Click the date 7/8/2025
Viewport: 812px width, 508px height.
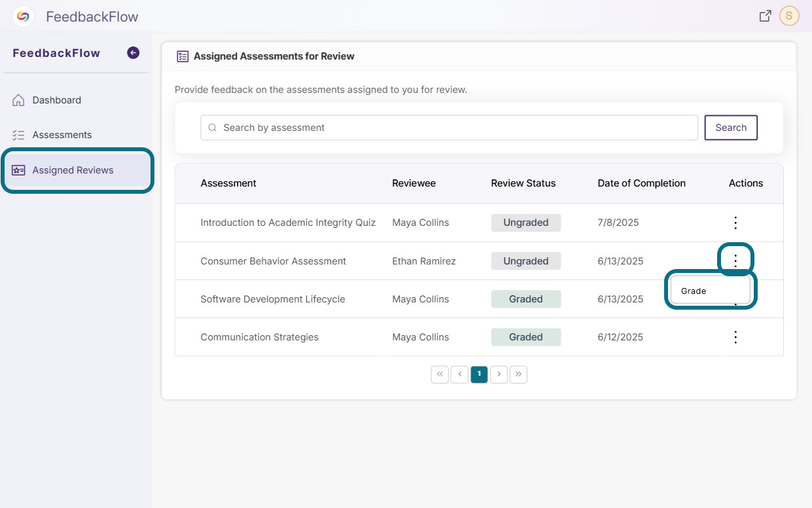tap(618, 223)
